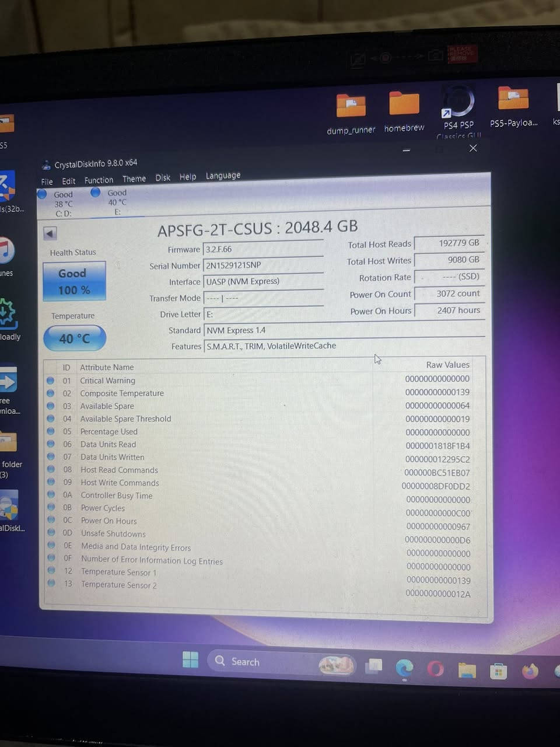The width and height of the screenshot is (560, 747).
Task: Click raw value 000000BC51EB07
Action: [x=437, y=473]
